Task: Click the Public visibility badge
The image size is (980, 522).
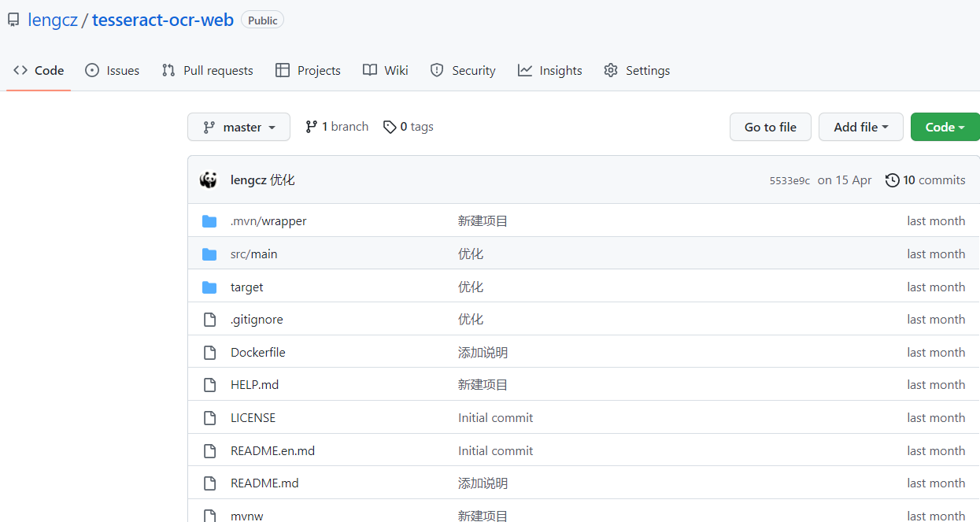Action: point(263,20)
